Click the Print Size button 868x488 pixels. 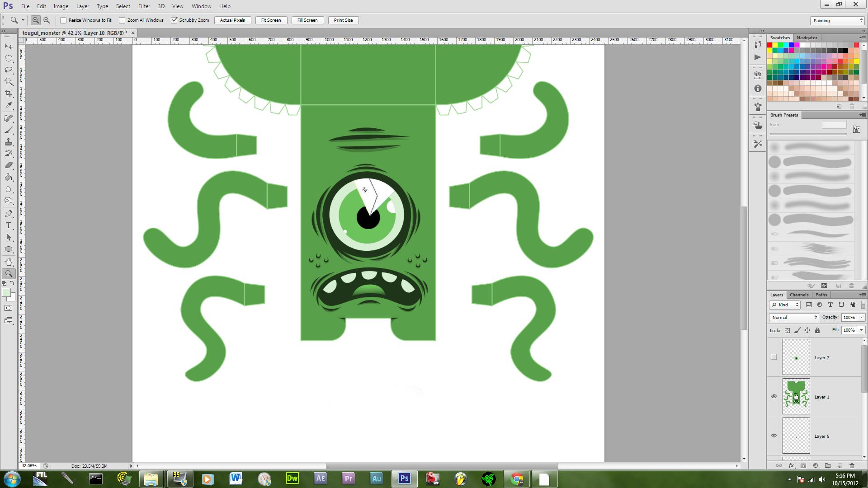pos(343,20)
